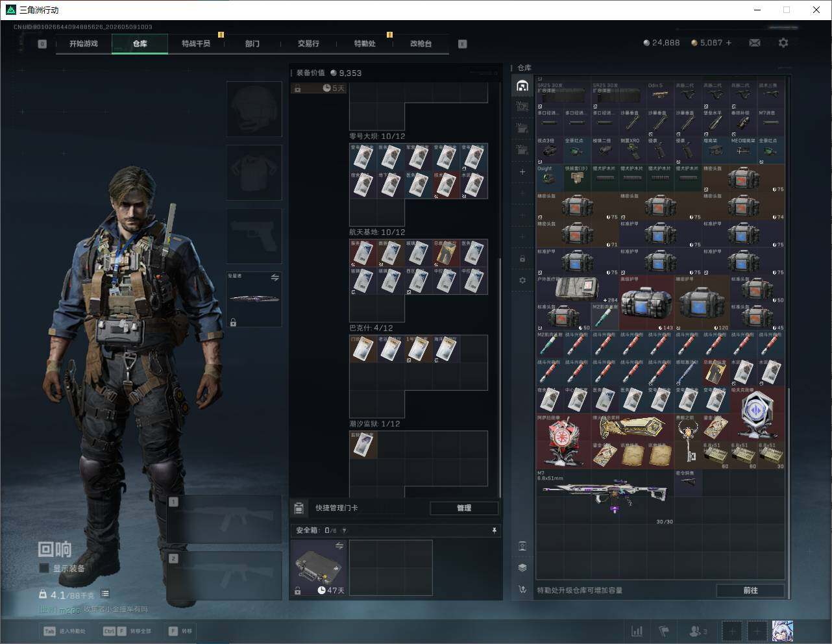Click the scrollbar of the keycard panel
Viewport: 832px width, 644px height.
(499, 377)
